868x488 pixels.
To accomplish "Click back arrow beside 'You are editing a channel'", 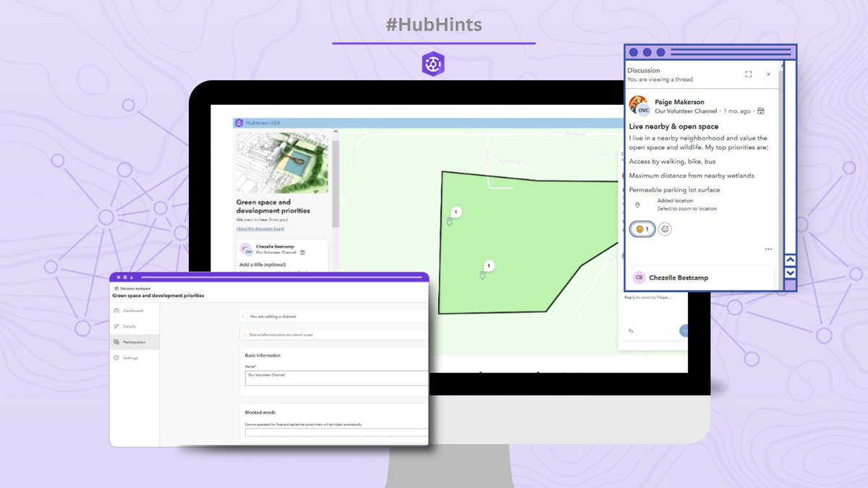I will (x=242, y=317).
